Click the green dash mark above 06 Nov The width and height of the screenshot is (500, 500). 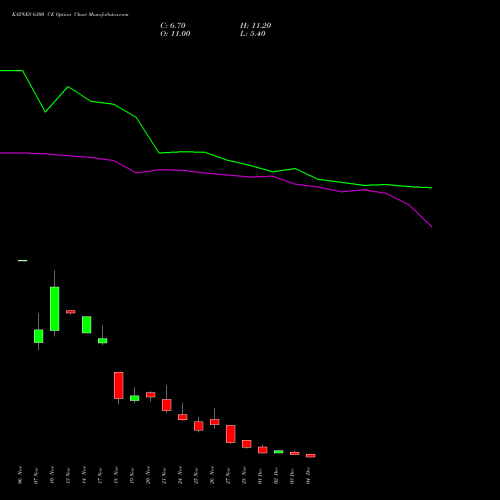pos(23,261)
